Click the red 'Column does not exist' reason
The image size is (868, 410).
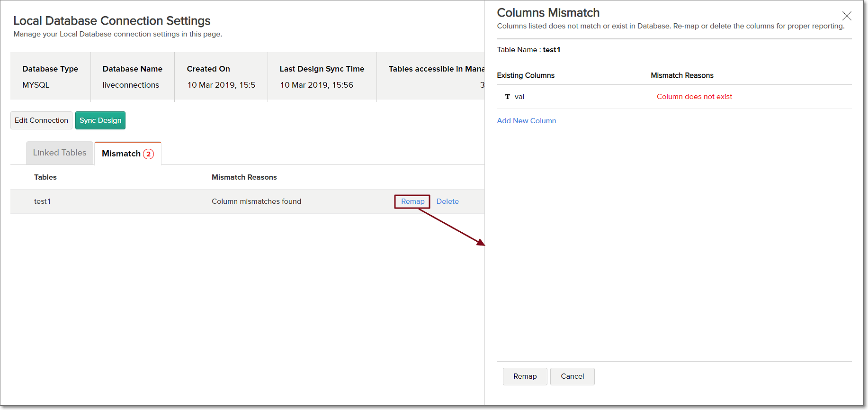[694, 97]
